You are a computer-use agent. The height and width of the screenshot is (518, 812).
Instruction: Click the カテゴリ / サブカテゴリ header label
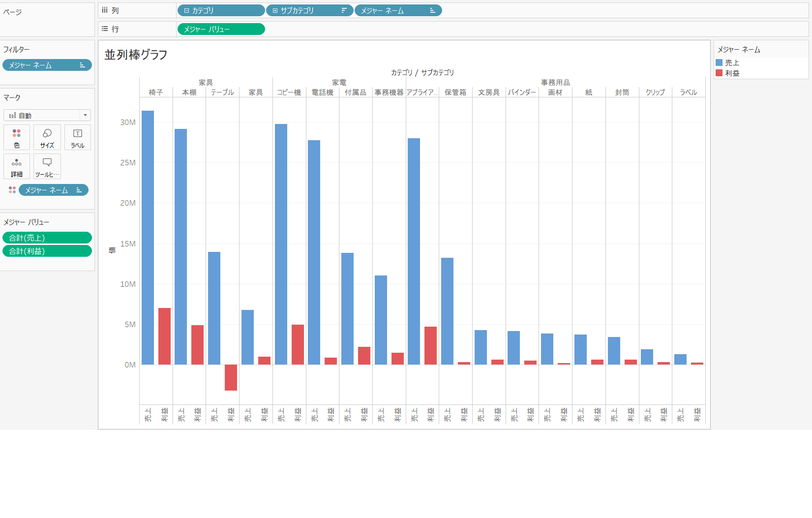click(x=422, y=72)
